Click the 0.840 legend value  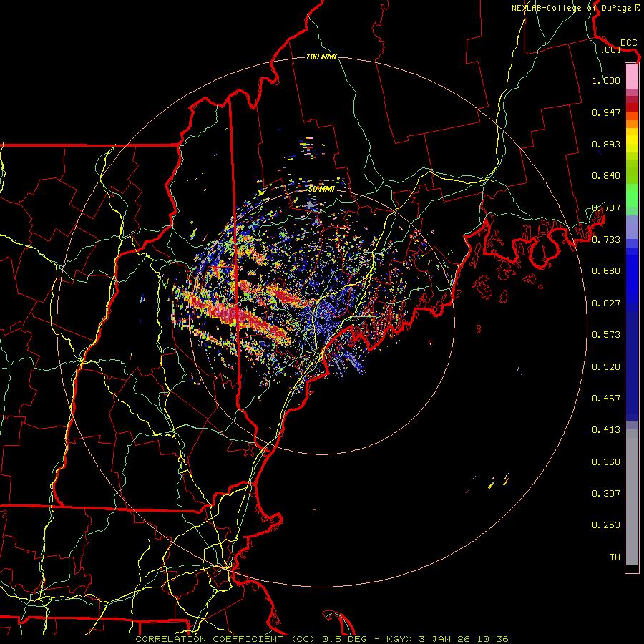click(x=606, y=176)
